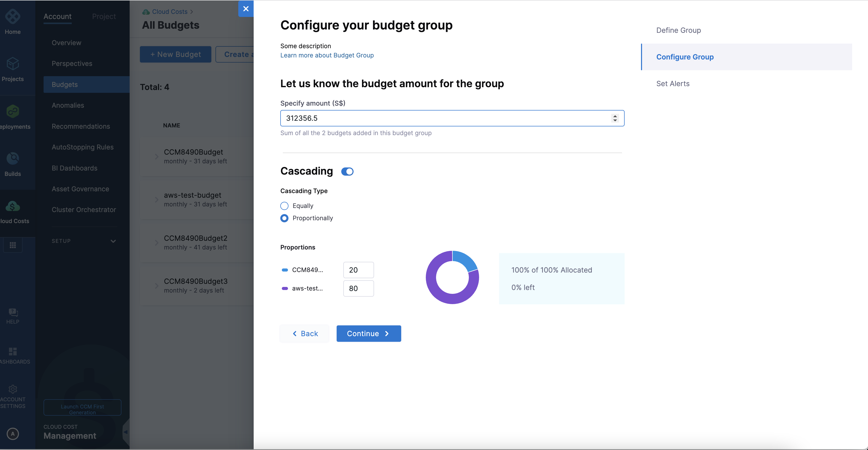Toggle the Cascading switch
Viewport: 868px width, 450px height.
point(347,171)
